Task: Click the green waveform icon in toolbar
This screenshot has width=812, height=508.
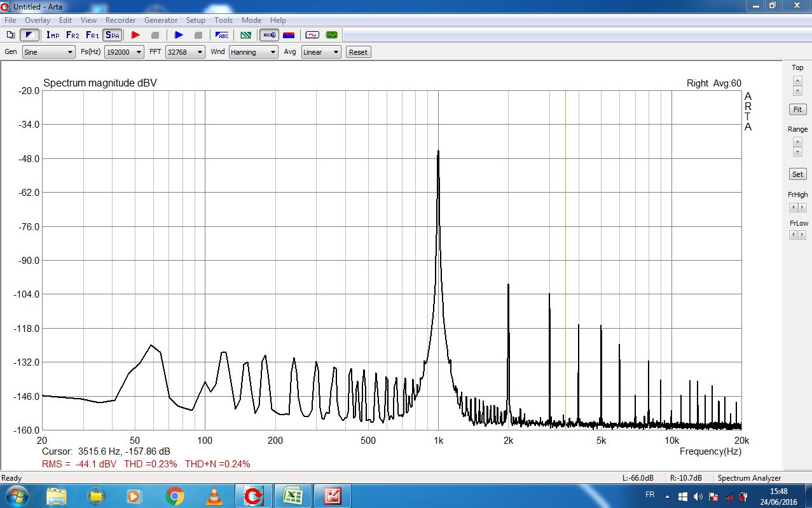Action: (x=331, y=35)
